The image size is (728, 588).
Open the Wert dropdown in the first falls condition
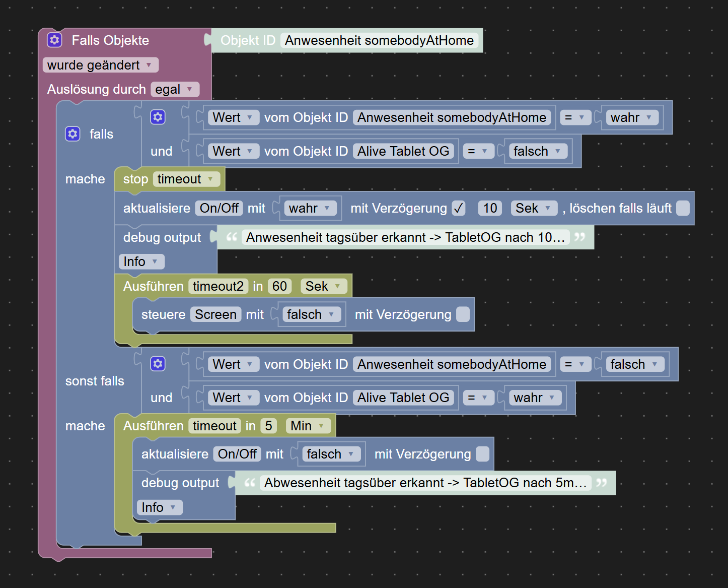pyautogui.click(x=234, y=117)
